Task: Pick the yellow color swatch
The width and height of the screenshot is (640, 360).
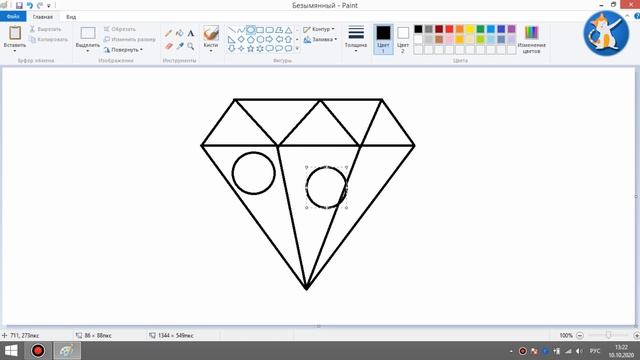Action: coord(470,29)
